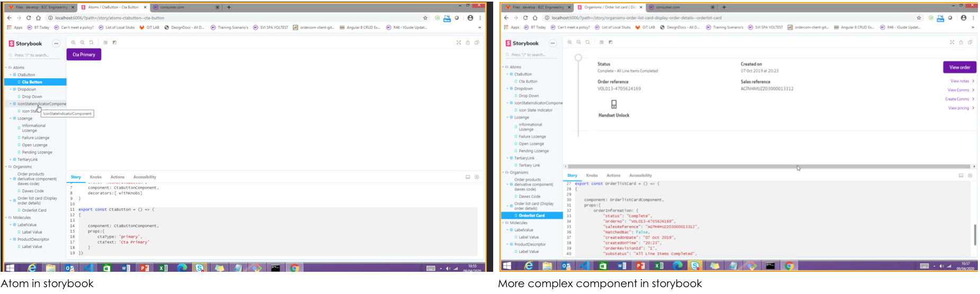The height and width of the screenshot is (294, 980).
Task: Open Chrome icon in left window taskbar
Action: coord(294,268)
